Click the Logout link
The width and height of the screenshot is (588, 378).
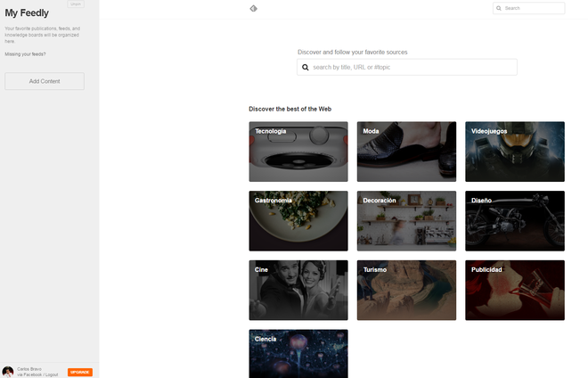tap(52, 374)
